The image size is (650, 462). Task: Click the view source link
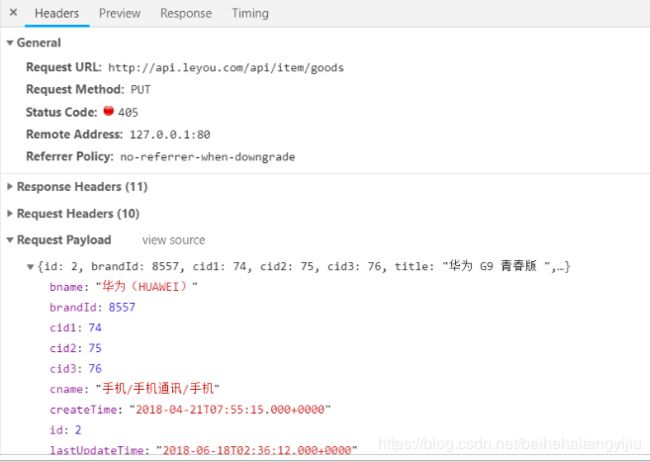click(173, 240)
